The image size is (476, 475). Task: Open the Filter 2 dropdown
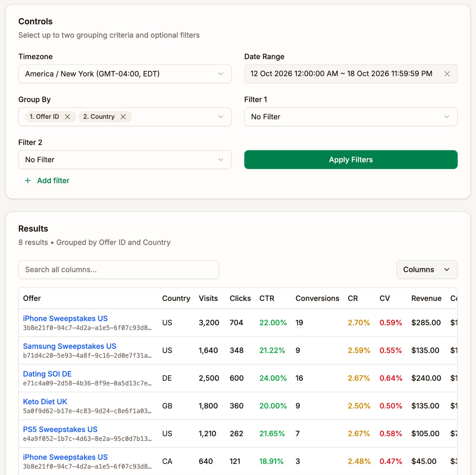coord(125,159)
